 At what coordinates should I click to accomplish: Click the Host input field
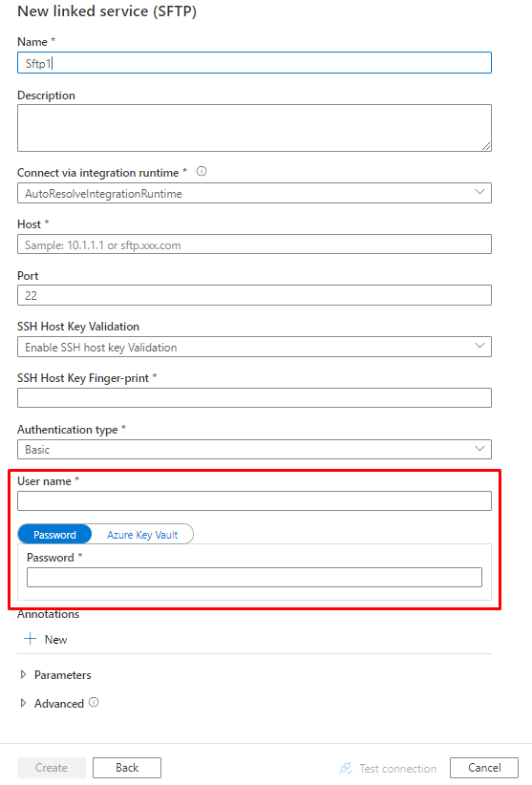(x=254, y=244)
